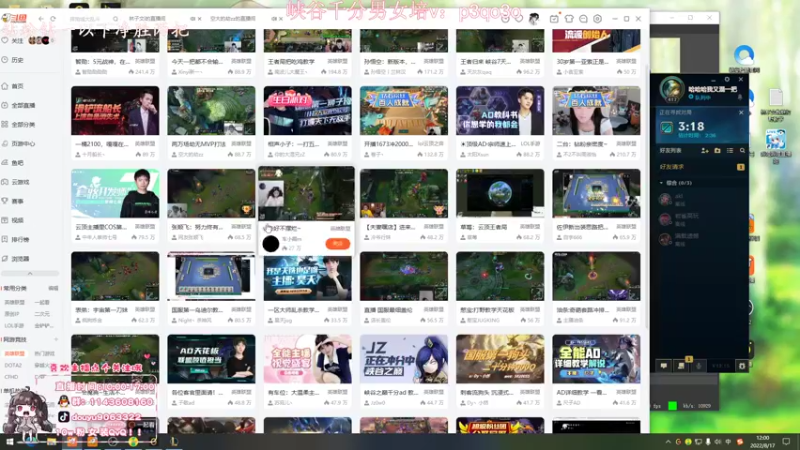Viewport: 800px width, 450px height.
Task: Open the daily task calendar icon
Action: pyautogui.click(x=554, y=19)
